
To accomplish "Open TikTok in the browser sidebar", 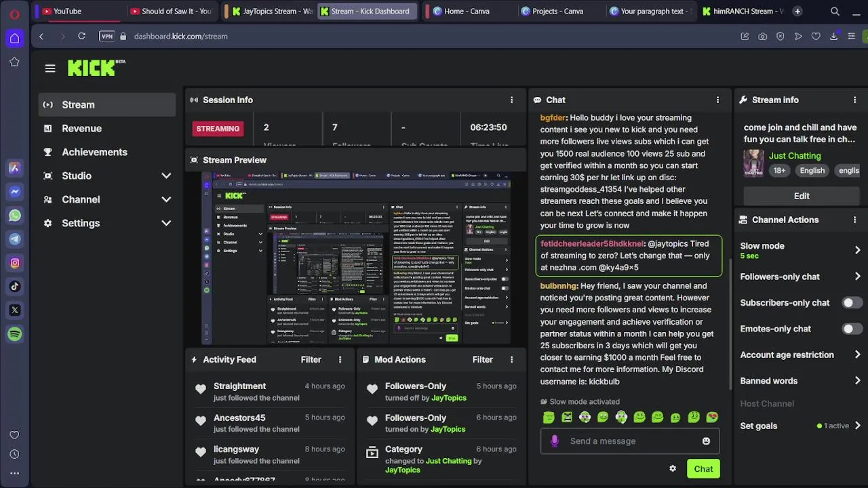I will click(15, 287).
